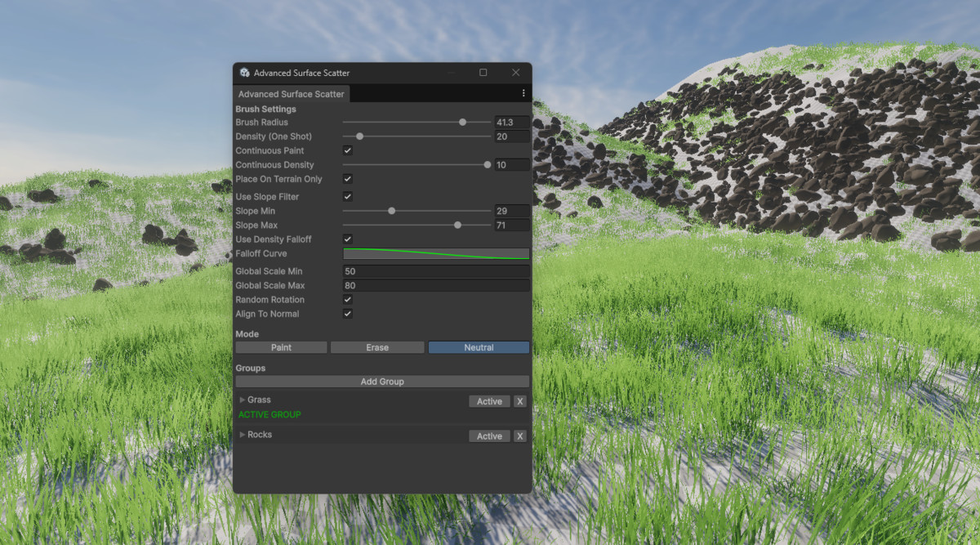
Task: Select the Erase mode button
Action: [377, 346]
